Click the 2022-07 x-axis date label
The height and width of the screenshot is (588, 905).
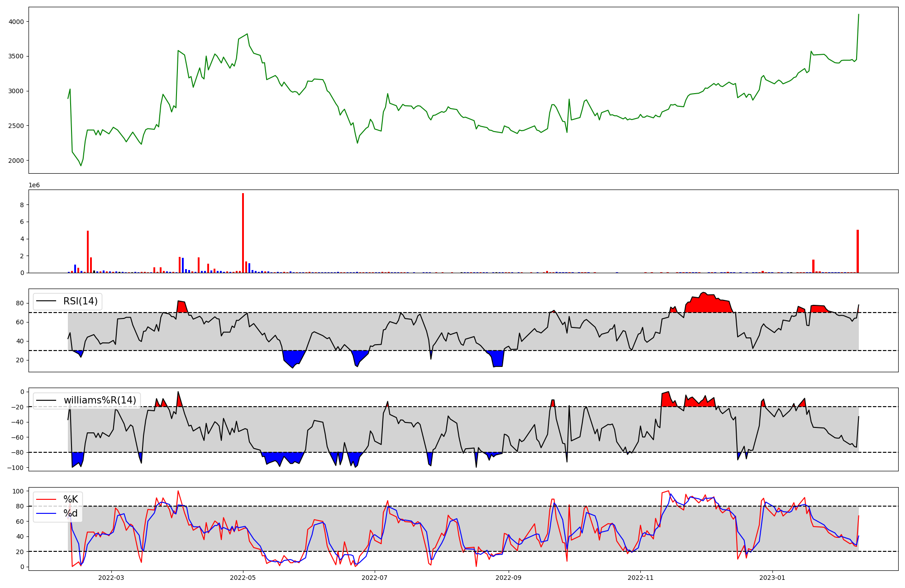pyautogui.click(x=375, y=578)
